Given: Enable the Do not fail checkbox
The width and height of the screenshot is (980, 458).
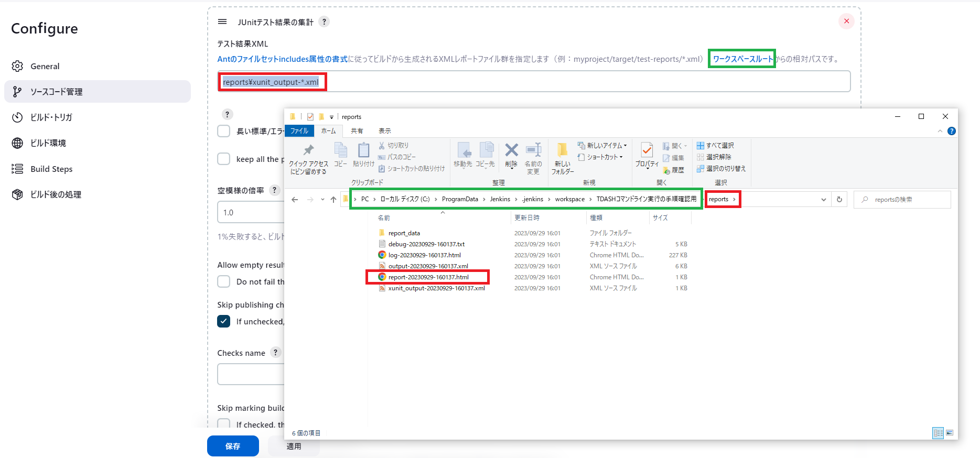Looking at the screenshot, I should [x=224, y=281].
